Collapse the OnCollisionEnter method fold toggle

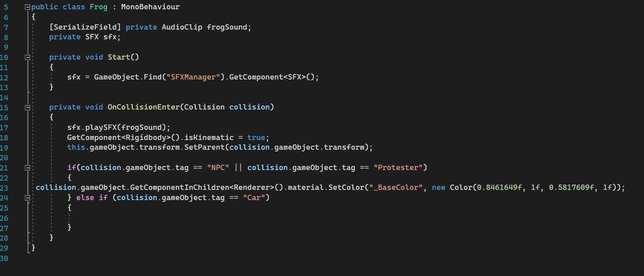(28, 107)
